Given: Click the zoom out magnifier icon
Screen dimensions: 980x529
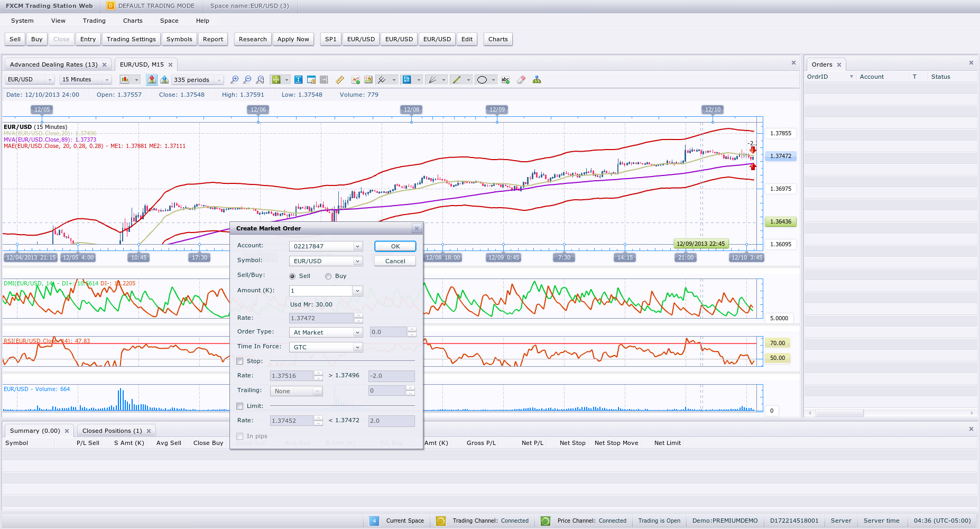Looking at the screenshot, I should [247, 80].
